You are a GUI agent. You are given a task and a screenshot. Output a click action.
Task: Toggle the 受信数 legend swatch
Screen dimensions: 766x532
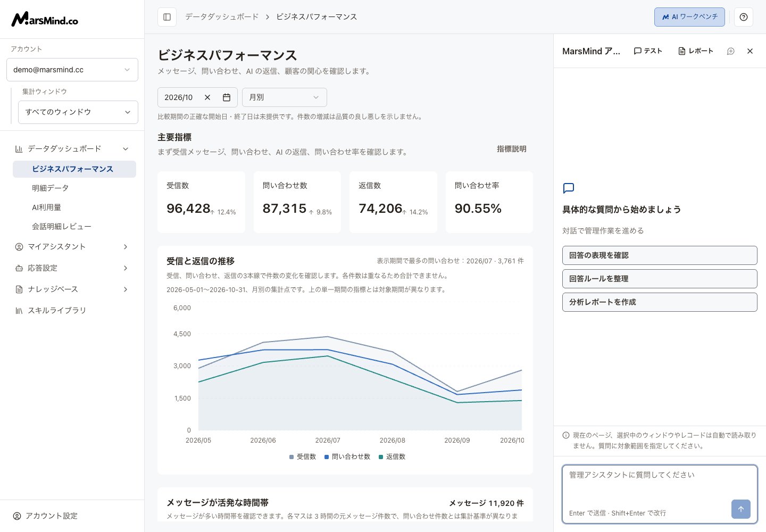tap(292, 457)
